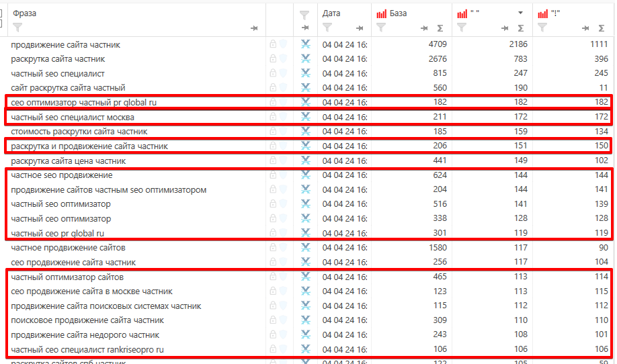Screen dimensions: 617x364
Task: Select phrase "частный сео специалист rankriseopro ru"
Action: click(87, 349)
